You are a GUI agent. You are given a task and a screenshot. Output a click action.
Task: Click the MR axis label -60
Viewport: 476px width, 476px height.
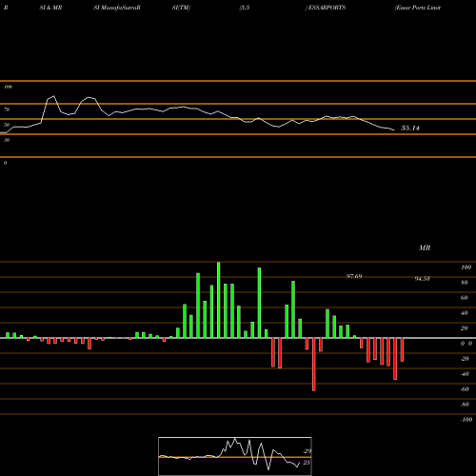tap(465, 389)
